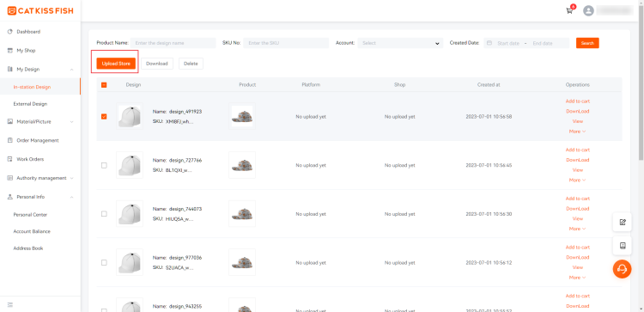The height and width of the screenshot is (312, 644).
Task: Click the page vertical scrollbar
Action: point(641,83)
